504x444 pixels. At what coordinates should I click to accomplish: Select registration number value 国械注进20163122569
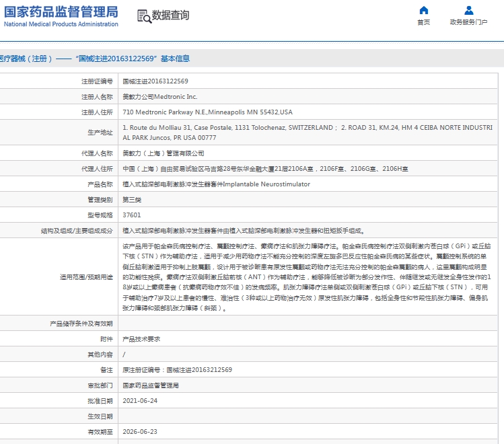(x=155, y=81)
